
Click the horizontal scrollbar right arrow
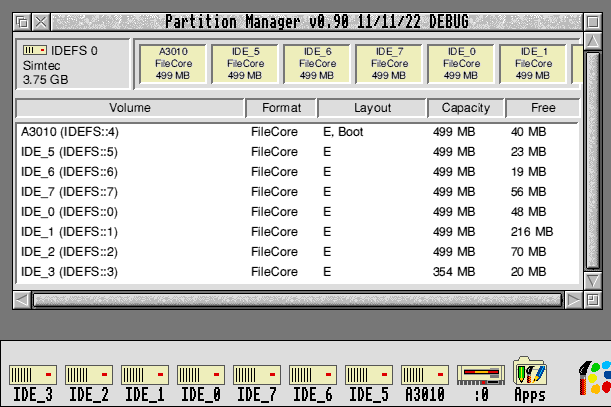click(x=573, y=300)
